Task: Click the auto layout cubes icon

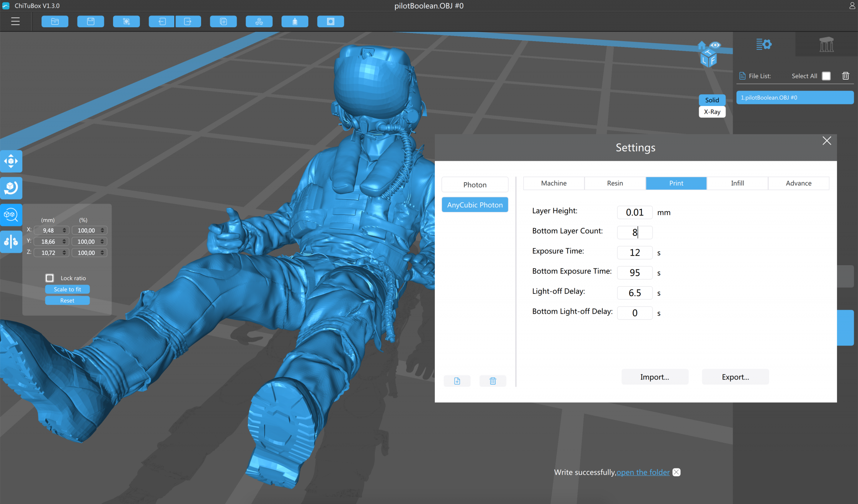Action: pyautogui.click(x=259, y=21)
